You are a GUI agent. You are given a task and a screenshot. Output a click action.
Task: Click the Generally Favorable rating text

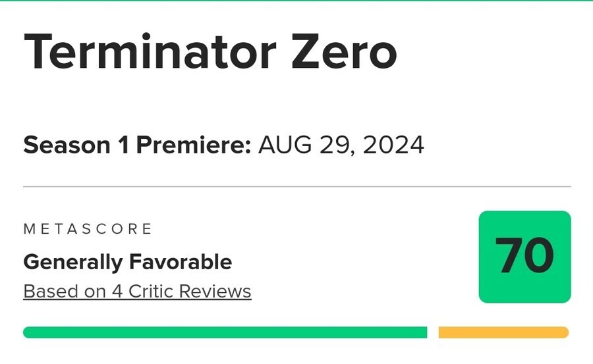tap(127, 262)
